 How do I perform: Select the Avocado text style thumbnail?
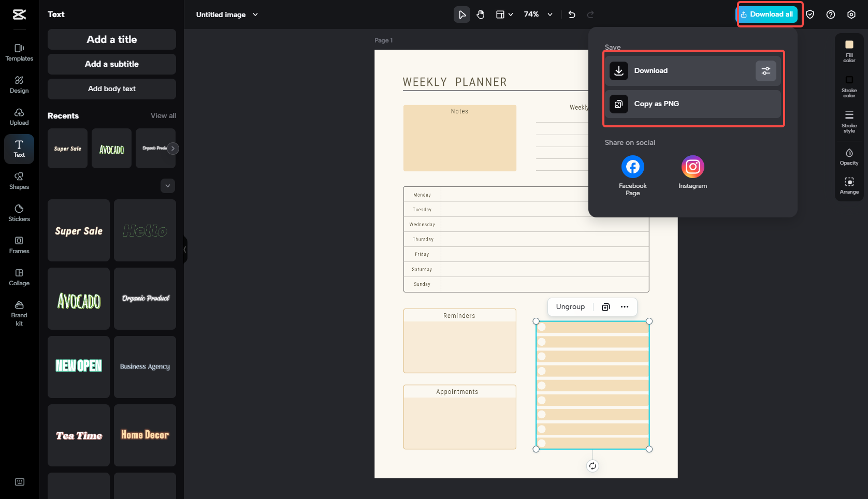(78, 299)
